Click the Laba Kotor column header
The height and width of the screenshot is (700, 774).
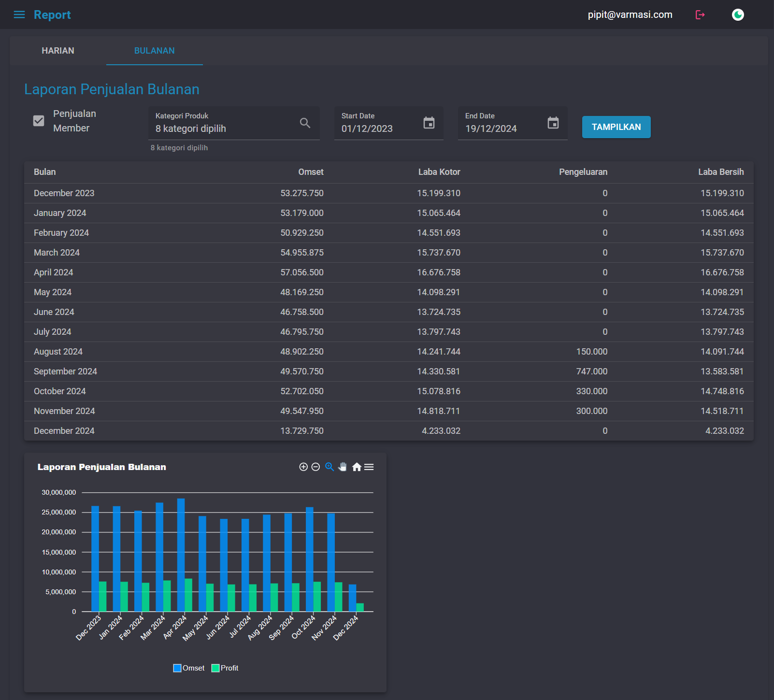coord(439,172)
